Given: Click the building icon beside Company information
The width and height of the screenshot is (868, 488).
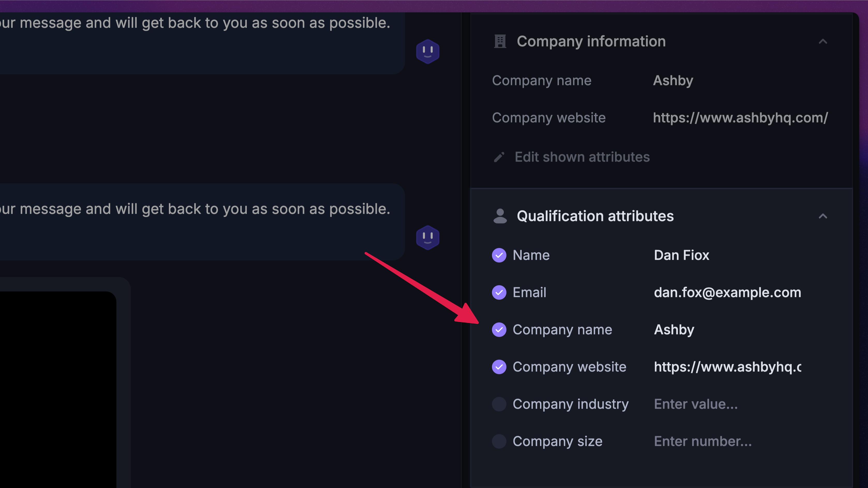Looking at the screenshot, I should [500, 41].
